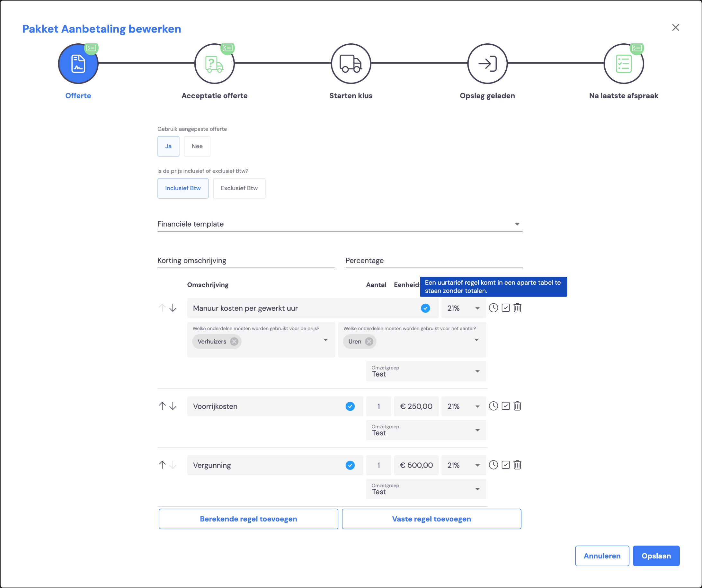The width and height of the screenshot is (702, 588).
Task: Click the Opslaan button
Action: (656, 556)
